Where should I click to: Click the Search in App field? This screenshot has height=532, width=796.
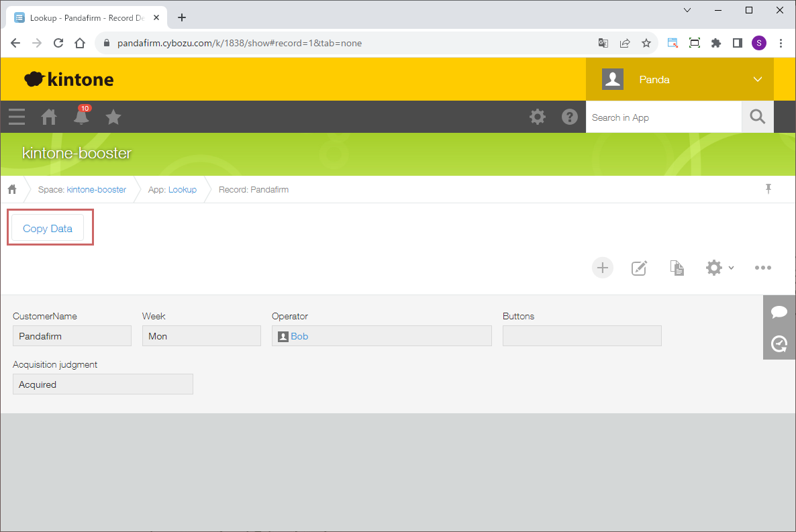663,117
